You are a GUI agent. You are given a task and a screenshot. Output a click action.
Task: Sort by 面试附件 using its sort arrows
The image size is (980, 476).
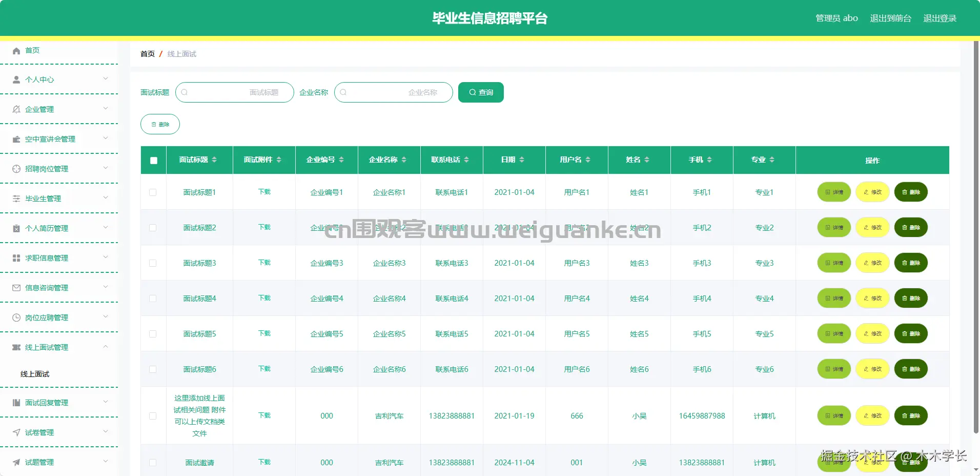(x=279, y=160)
